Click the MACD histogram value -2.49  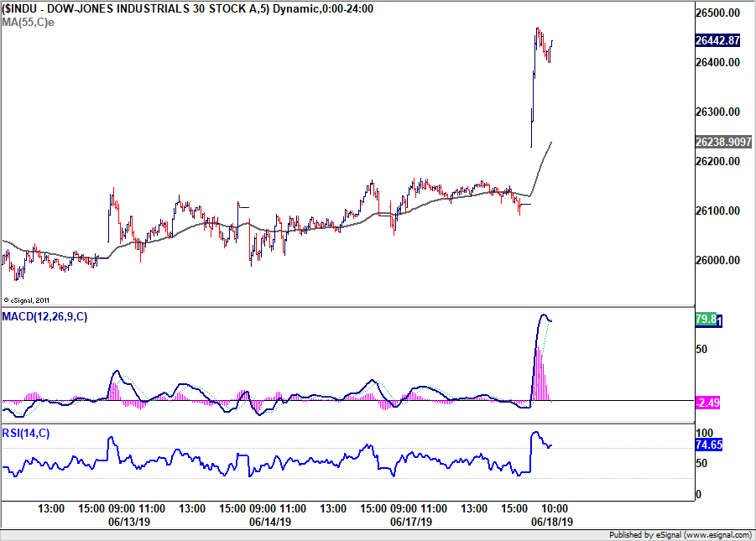[x=707, y=403]
